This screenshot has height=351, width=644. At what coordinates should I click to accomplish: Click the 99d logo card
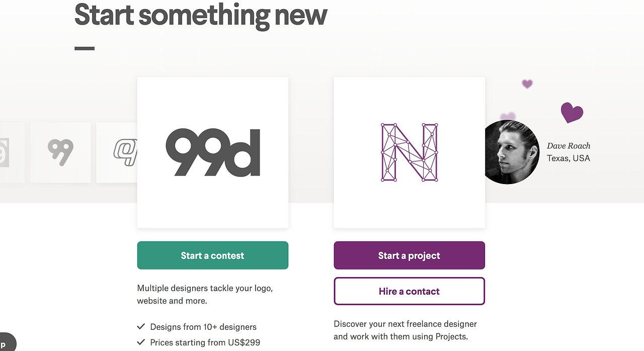tap(213, 152)
